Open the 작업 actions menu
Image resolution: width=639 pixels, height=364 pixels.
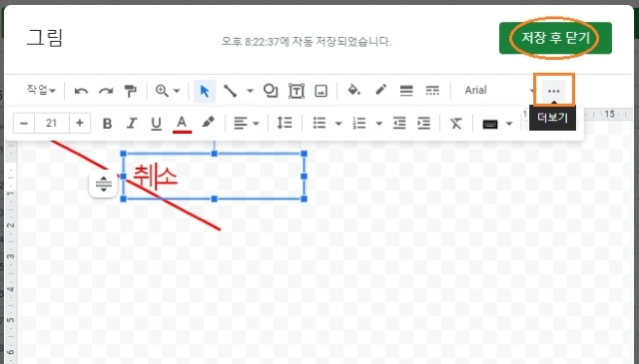[x=41, y=90]
